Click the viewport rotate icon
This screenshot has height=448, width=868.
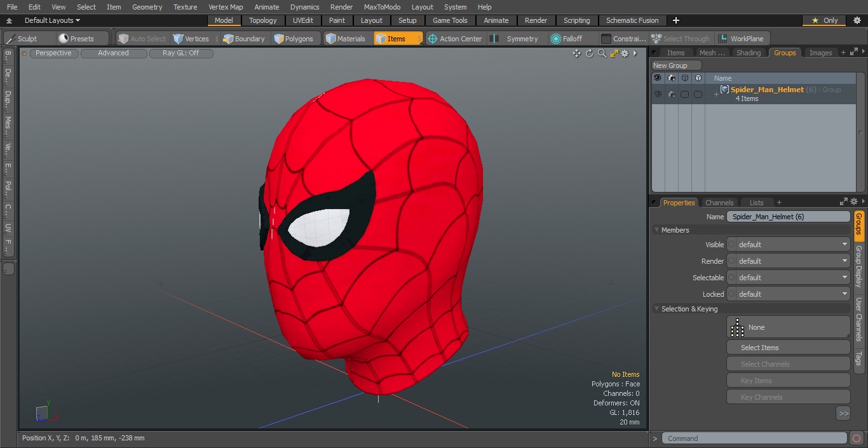pos(589,53)
